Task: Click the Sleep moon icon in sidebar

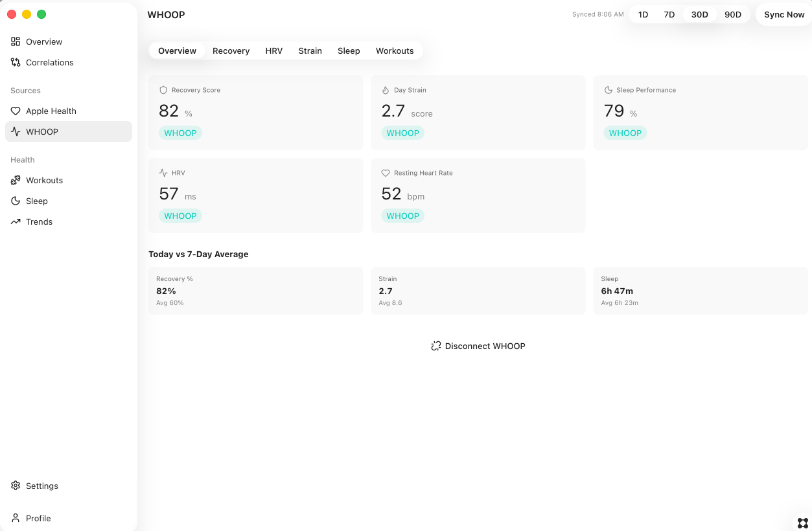Action: pos(16,201)
